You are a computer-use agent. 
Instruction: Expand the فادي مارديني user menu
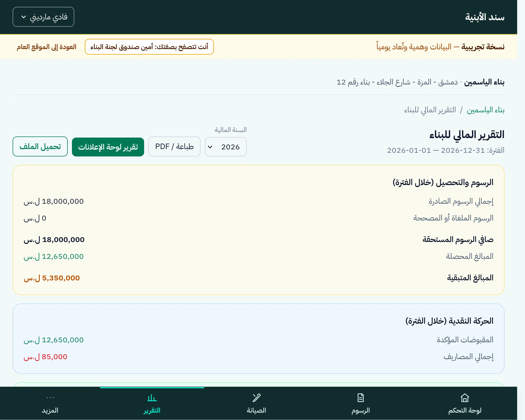pos(43,17)
